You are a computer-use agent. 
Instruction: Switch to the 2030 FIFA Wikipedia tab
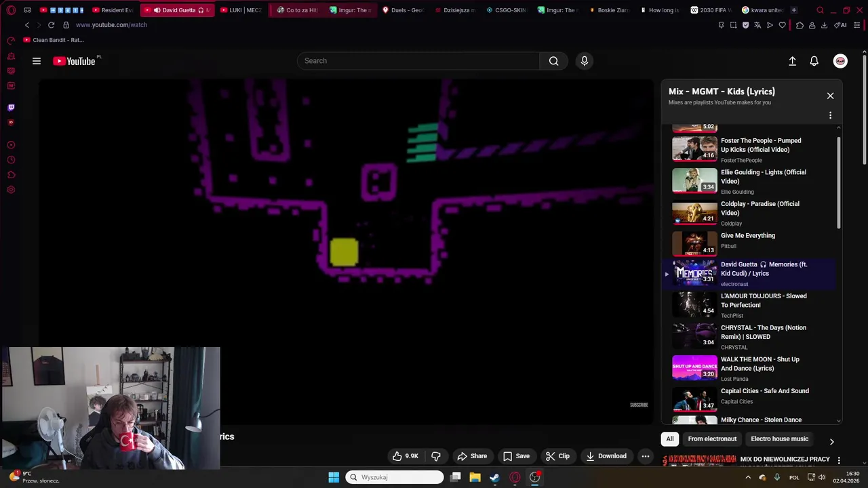[711, 10]
